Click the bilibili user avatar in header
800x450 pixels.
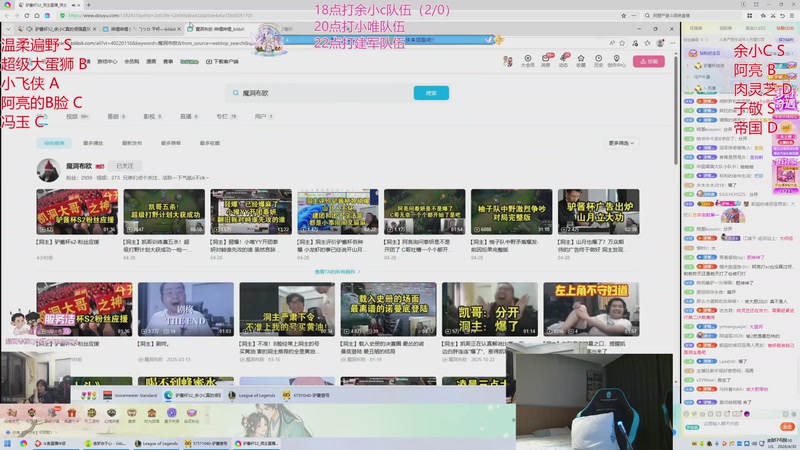(x=508, y=61)
